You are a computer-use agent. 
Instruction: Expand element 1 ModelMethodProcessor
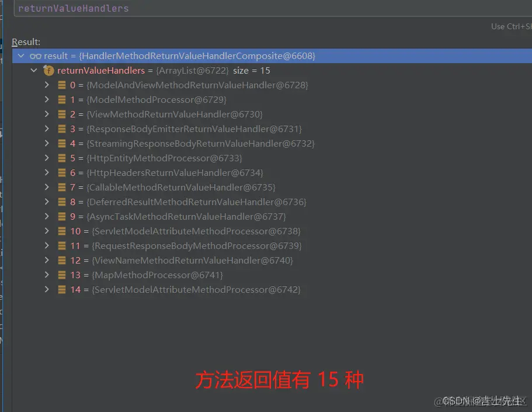(x=47, y=99)
